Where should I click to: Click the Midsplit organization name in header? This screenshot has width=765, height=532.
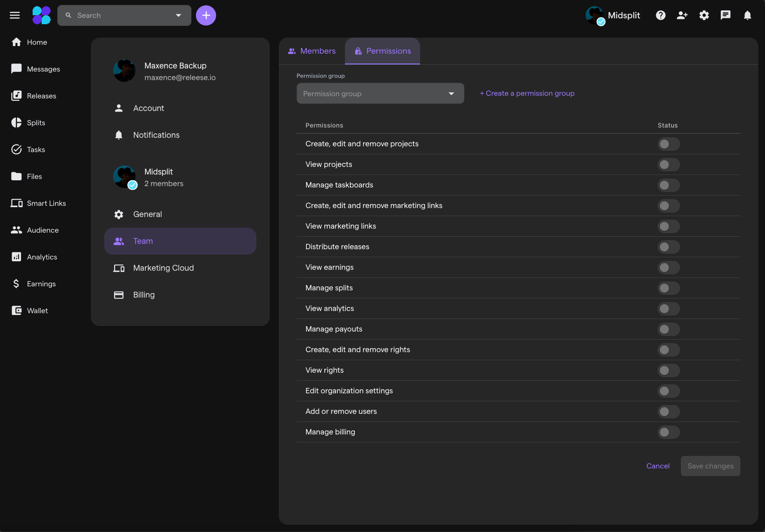[624, 15]
